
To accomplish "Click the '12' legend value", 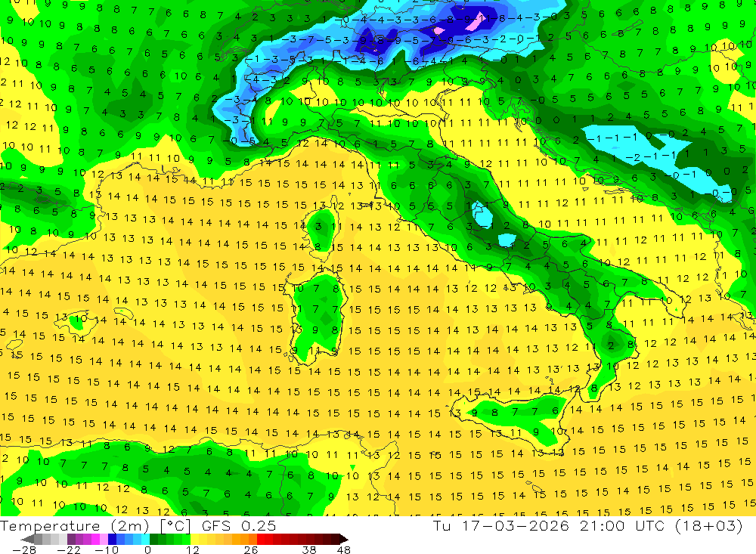I will tap(192, 550).
